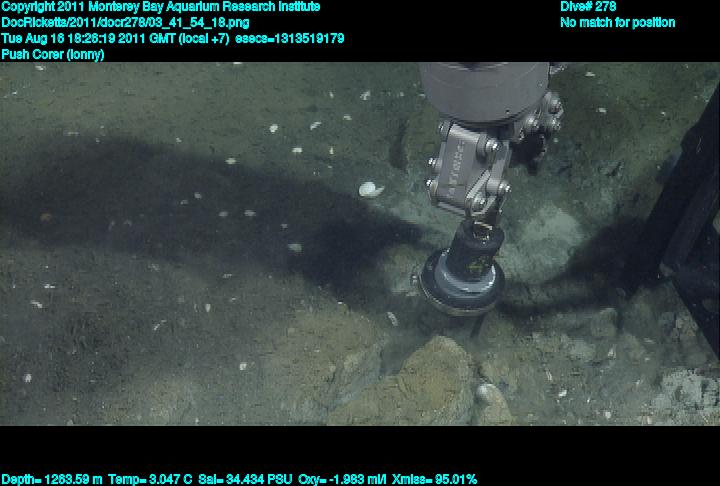
Task: Click the Dive# 278 label
Action: (588, 7)
